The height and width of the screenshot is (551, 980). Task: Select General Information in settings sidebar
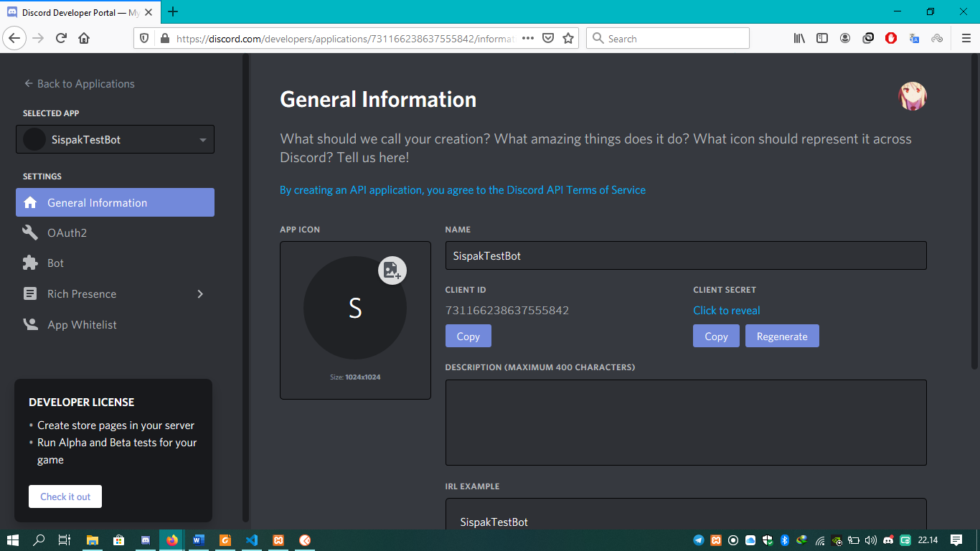pos(115,202)
